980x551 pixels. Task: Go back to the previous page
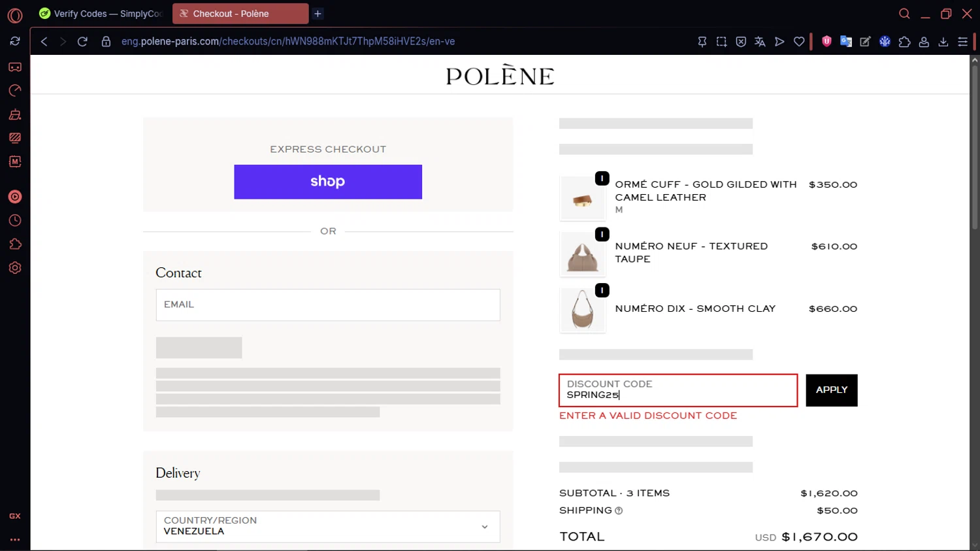[x=44, y=41]
